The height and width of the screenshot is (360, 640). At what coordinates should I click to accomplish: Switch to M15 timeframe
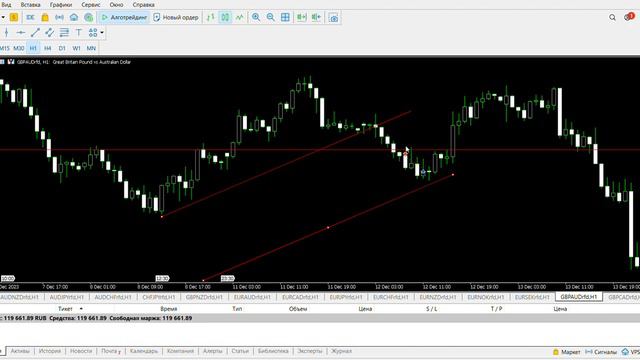coord(4,48)
